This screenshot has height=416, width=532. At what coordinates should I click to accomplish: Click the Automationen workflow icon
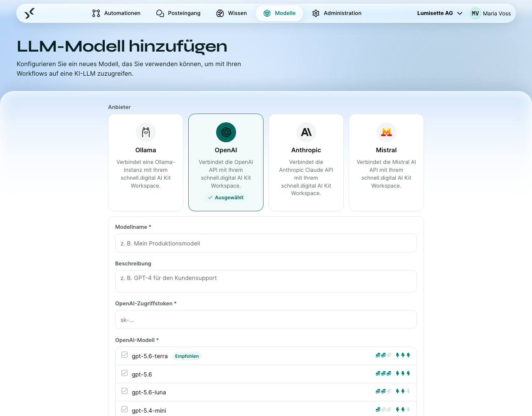click(x=96, y=13)
